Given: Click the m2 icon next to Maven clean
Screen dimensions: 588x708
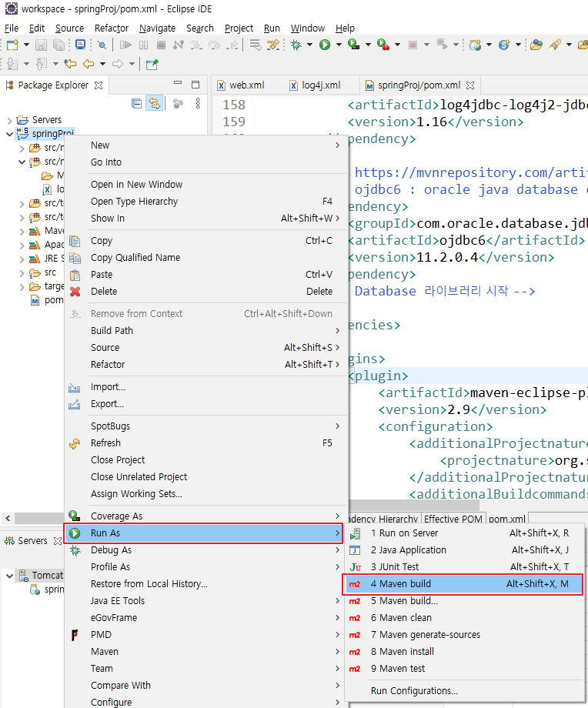Looking at the screenshot, I should point(355,618).
